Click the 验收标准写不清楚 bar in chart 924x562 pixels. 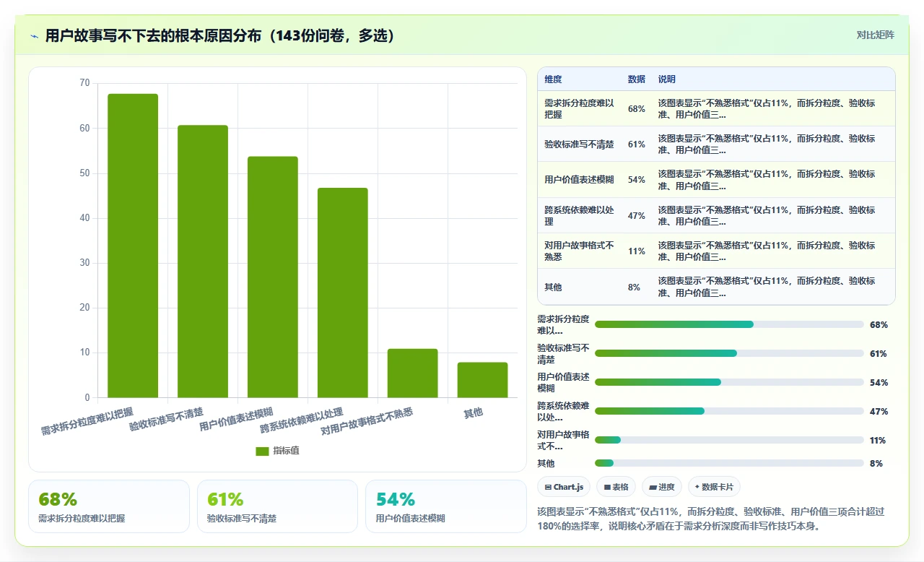coord(203,261)
